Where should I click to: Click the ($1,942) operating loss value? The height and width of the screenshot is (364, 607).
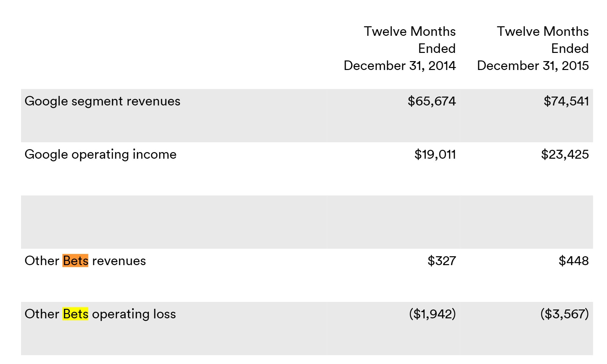pos(432,314)
